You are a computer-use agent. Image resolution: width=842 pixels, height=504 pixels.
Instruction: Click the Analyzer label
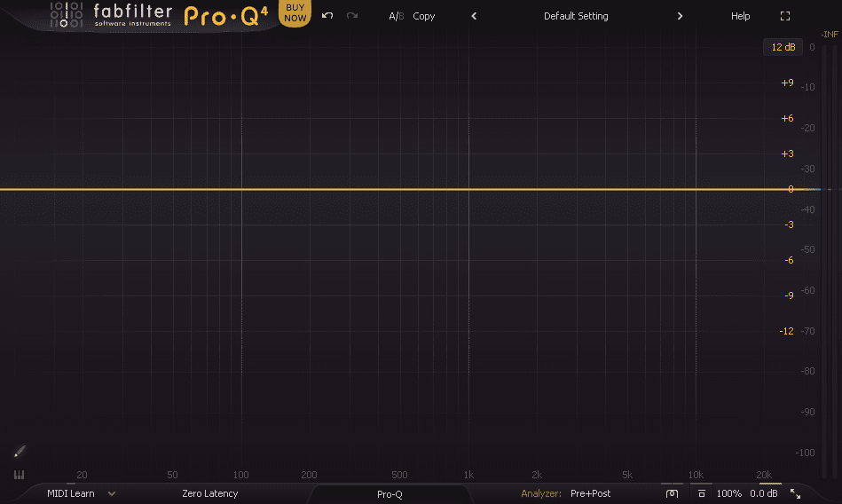click(x=540, y=493)
